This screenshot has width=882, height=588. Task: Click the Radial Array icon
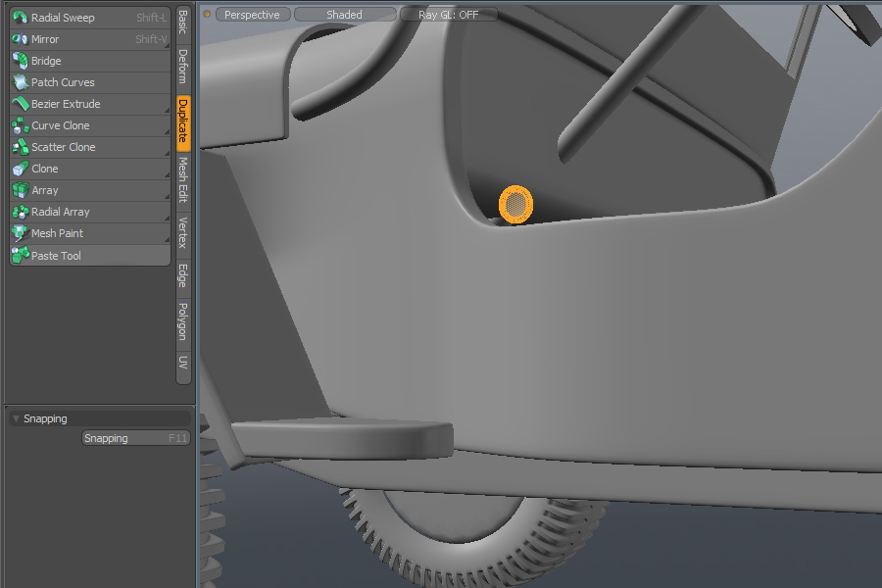pyautogui.click(x=21, y=212)
